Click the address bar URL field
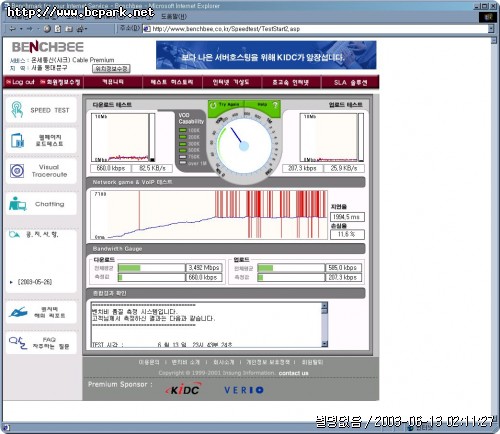 coord(315,29)
